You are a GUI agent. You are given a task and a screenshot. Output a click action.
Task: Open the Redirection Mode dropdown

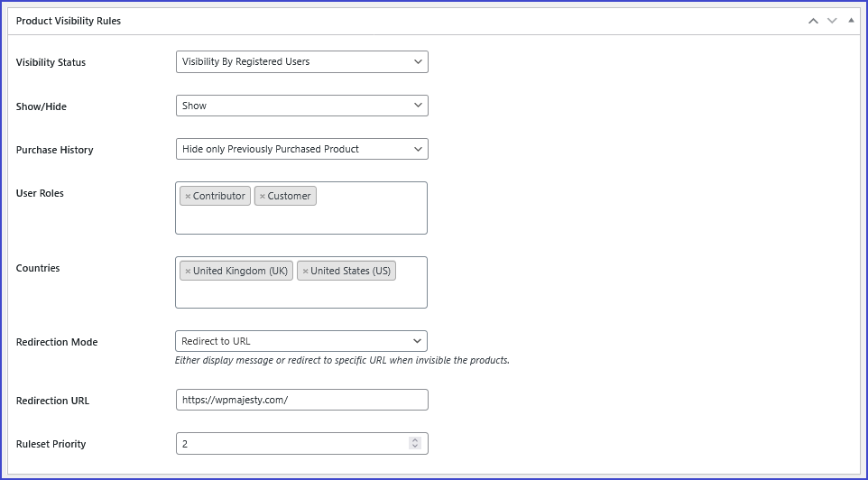[301, 341]
